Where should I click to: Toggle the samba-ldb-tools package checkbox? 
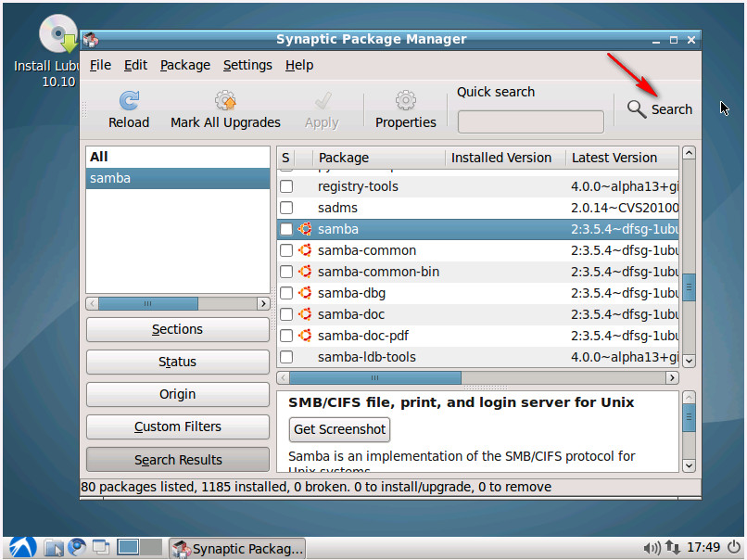286,357
